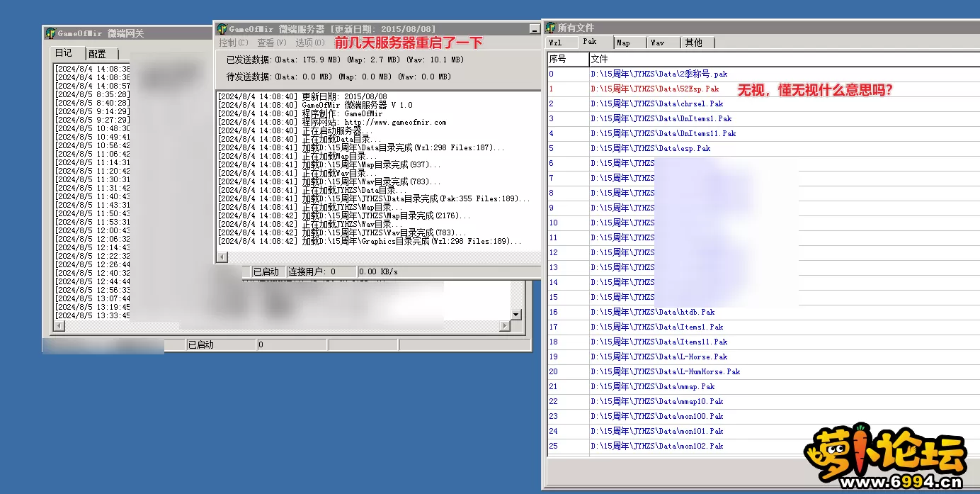The image size is (980, 494).
Task: Select file row DnItems1.Pak
Action: coord(763,118)
